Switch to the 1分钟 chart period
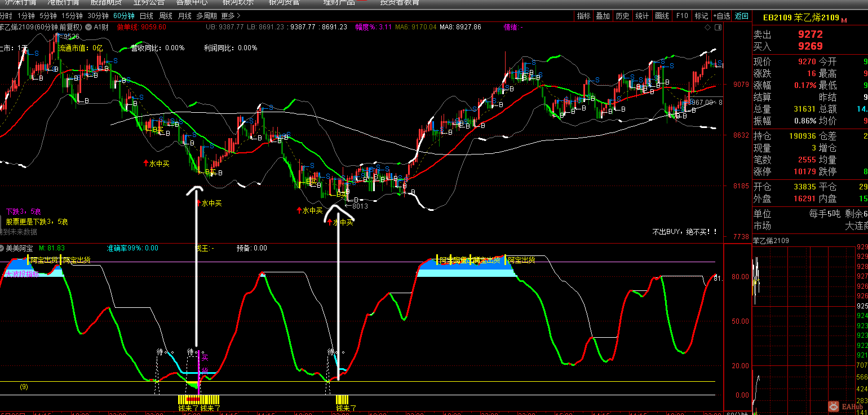 pyautogui.click(x=26, y=16)
